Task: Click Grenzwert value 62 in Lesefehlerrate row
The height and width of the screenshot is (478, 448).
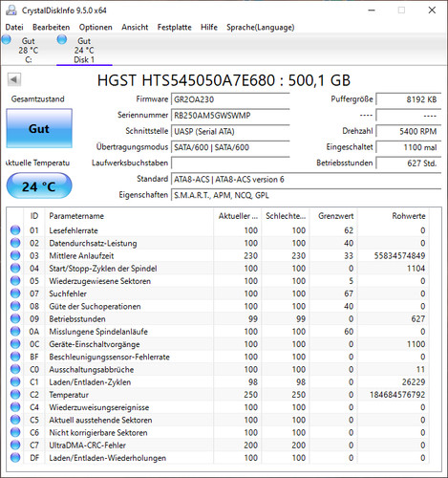Action: click(x=349, y=230)
